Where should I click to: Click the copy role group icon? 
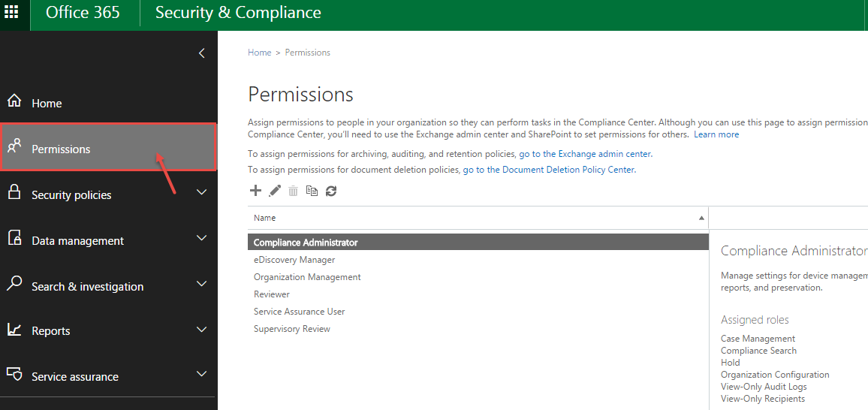[312, 191]
